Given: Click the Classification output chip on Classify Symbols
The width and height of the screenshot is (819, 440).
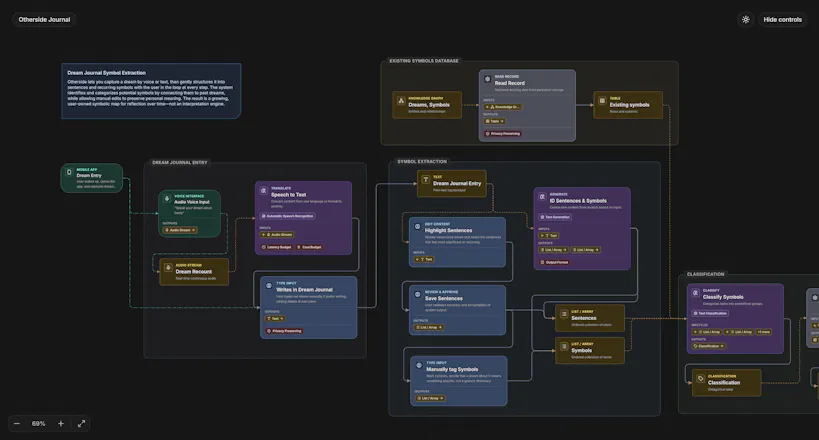Looking at the screenshot, I should coord(709,346).
